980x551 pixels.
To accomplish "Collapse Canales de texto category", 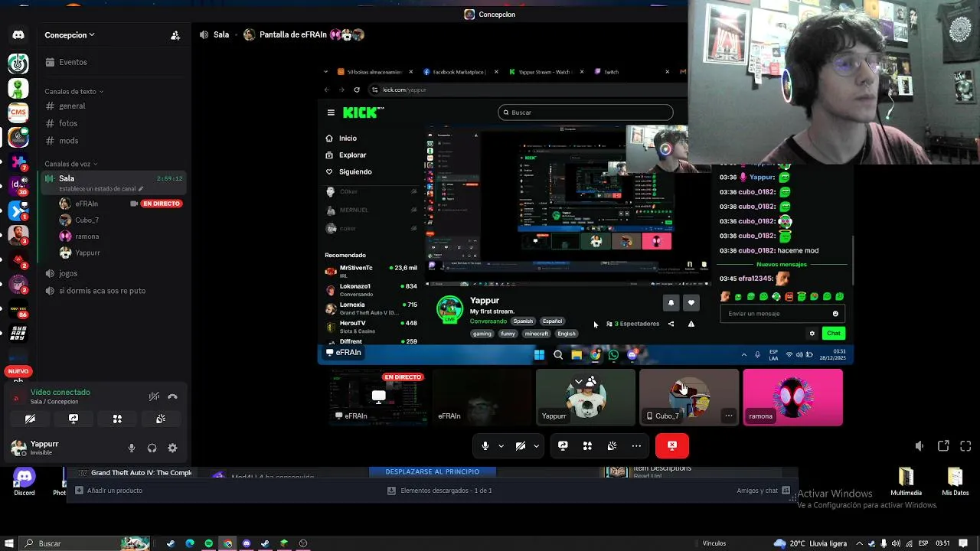I will 73,92.
